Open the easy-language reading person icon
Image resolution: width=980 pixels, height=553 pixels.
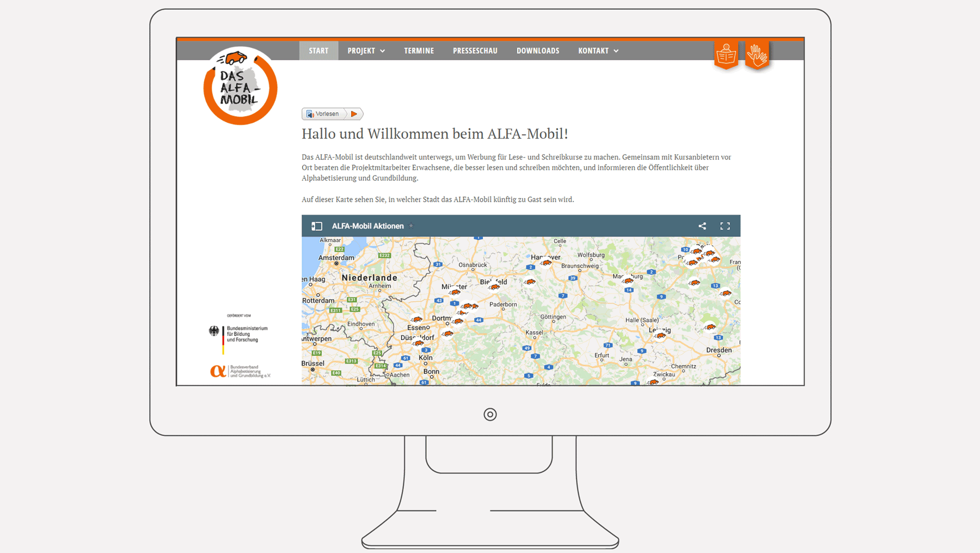[x=726, y=55]
